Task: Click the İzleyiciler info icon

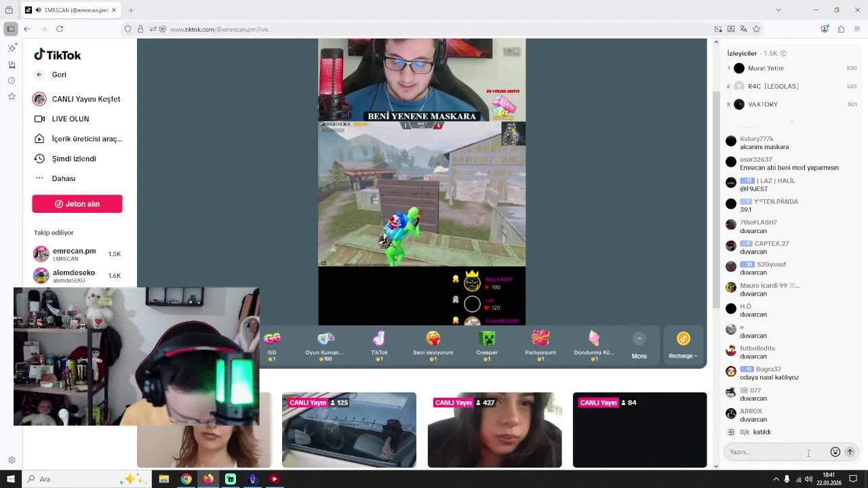Action: pos(783,54)
